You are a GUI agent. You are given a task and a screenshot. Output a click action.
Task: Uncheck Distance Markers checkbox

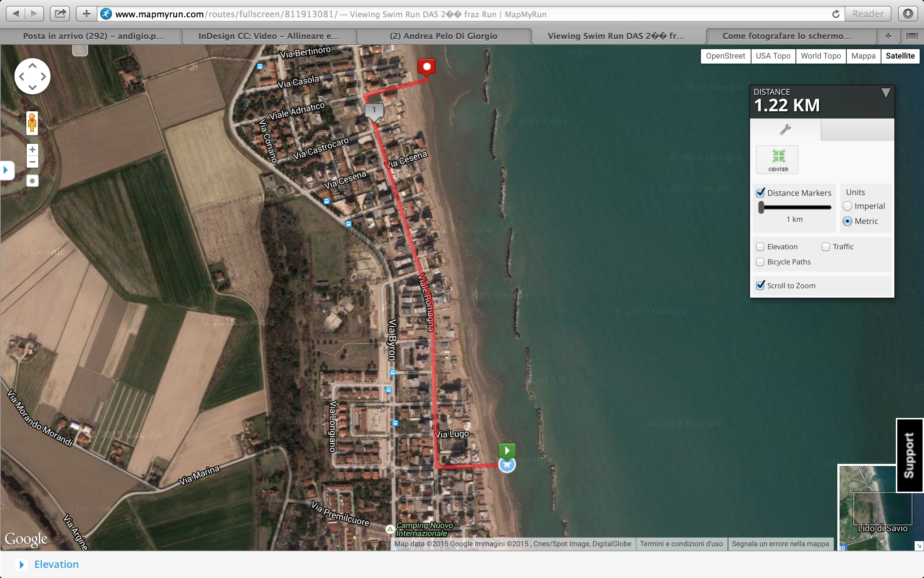760,192
